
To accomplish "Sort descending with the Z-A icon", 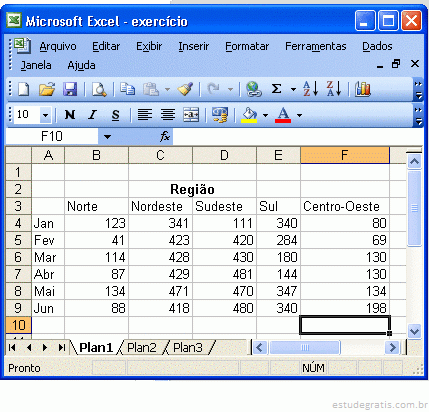I will [333, 89].
